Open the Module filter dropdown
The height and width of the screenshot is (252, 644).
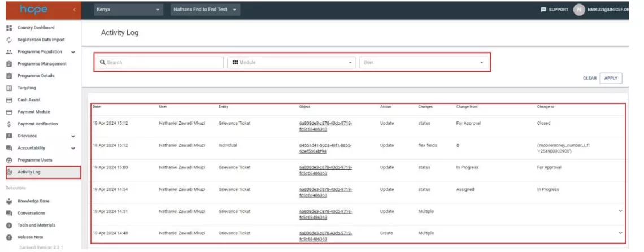point(291,63)
